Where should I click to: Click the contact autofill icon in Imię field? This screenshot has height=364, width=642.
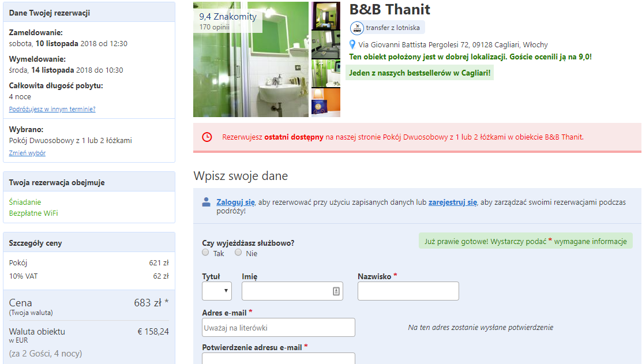tap(336, 291)
